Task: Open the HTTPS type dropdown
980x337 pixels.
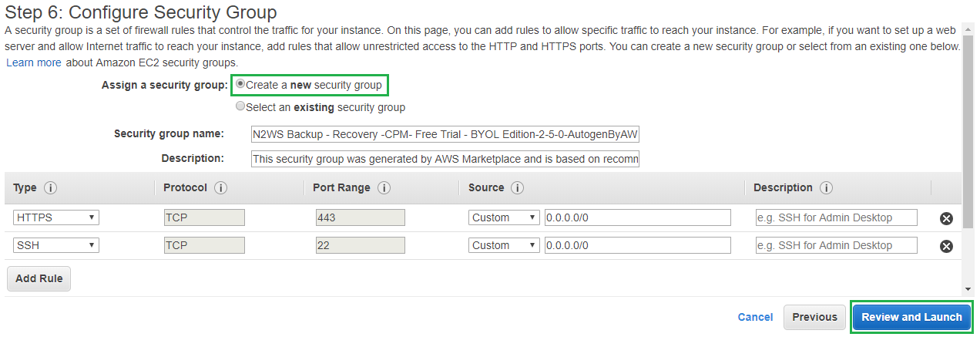Action: 55,217
